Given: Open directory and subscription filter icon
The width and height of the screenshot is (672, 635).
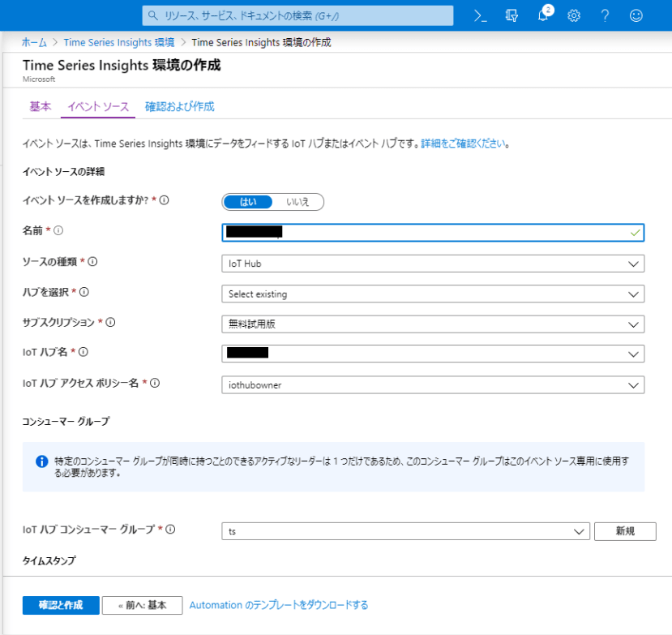Looking at the screenshot, I should point(511,16).
